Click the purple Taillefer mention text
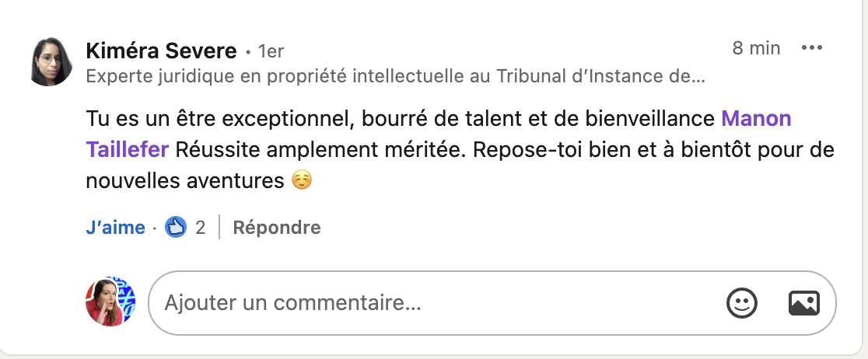Screen dimensions: 868x359 click(x=128, y=149)
